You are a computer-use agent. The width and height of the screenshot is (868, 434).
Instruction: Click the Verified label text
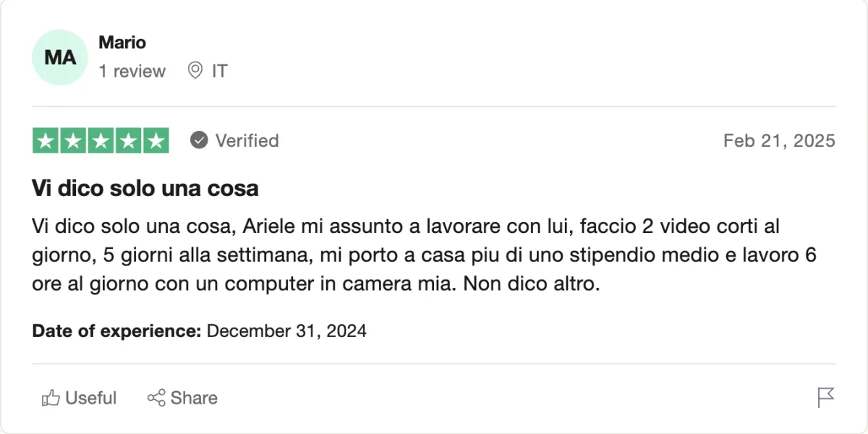[247, 140]
